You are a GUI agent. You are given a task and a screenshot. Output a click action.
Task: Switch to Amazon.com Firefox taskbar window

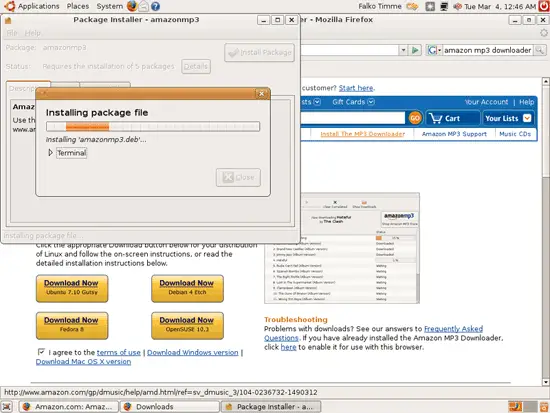point(69,407)
